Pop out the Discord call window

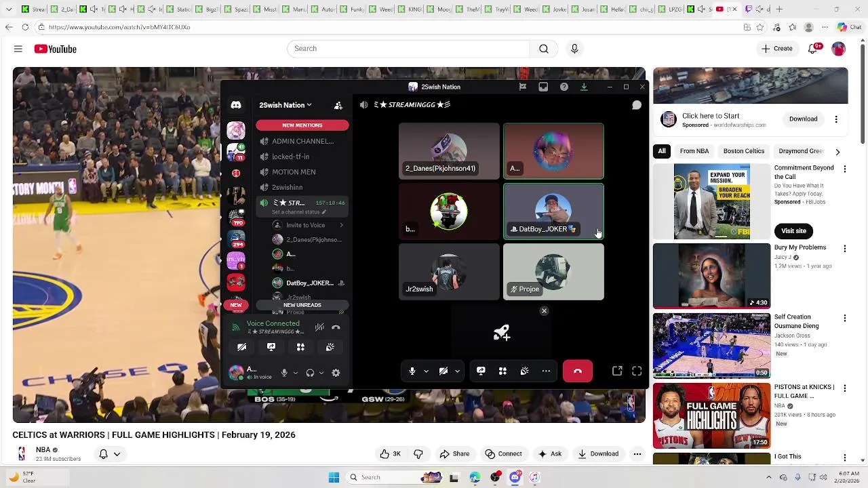617,371
